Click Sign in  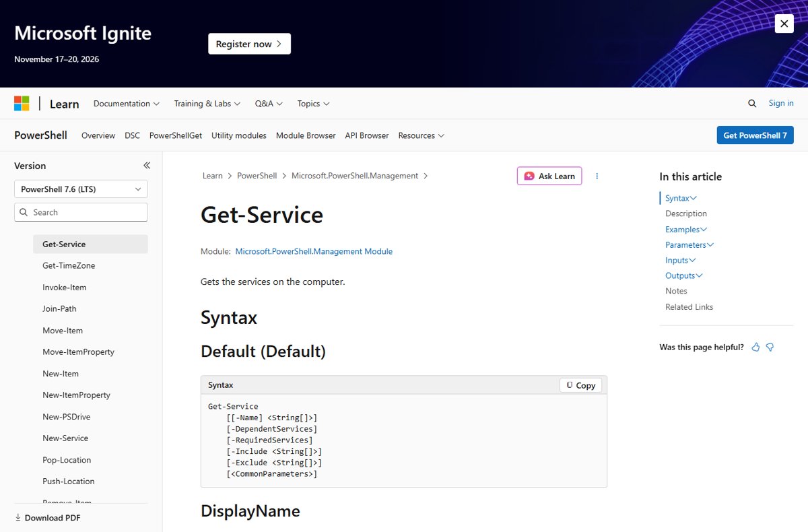pos(781,103)
